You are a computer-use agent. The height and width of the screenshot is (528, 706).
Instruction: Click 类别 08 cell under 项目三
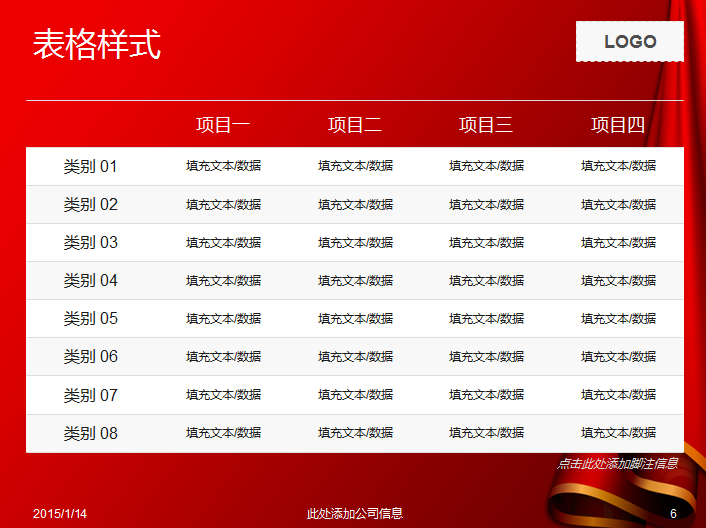pyautogui.click(x=486, y=433)
